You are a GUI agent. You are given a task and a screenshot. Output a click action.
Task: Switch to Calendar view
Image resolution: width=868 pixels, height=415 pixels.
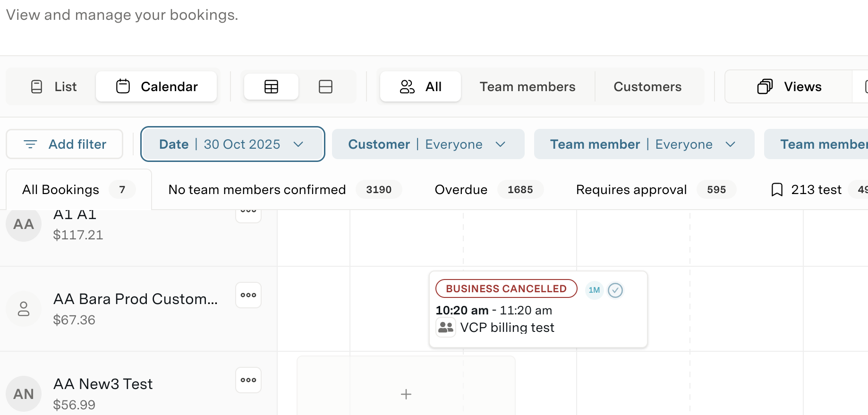point(157,87)
